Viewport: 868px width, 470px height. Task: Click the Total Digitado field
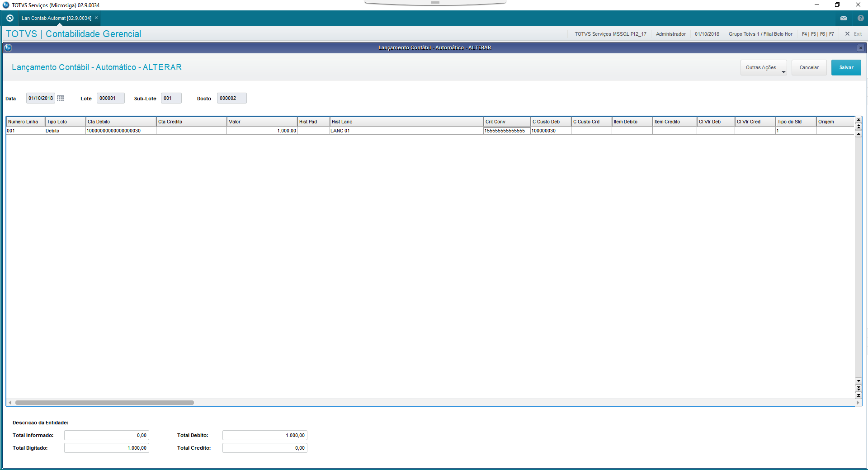(107, 448)
